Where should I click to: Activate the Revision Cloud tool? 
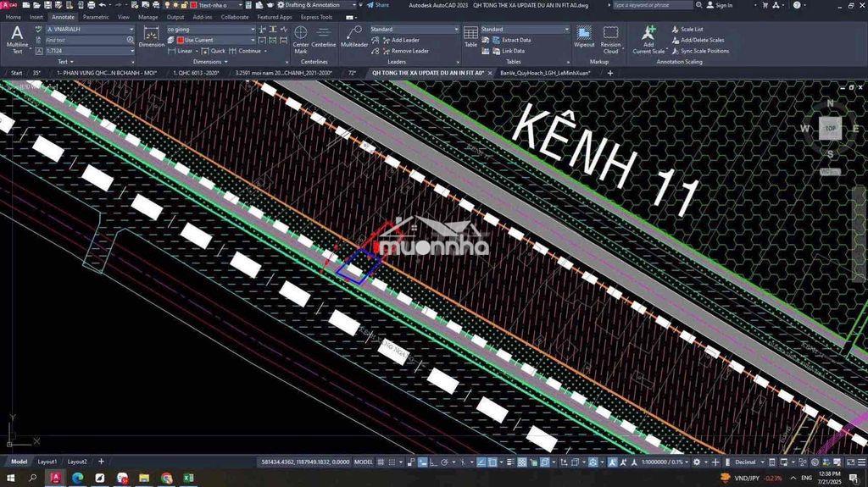(610, 39)
